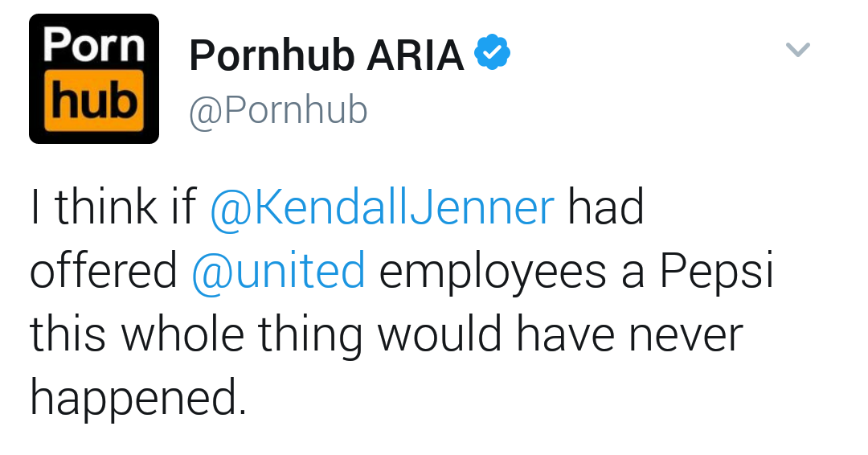This screenshot has height=455, width=868.
Task: Click the word "Pepsi" in the tweet
Action: (717, 270)
